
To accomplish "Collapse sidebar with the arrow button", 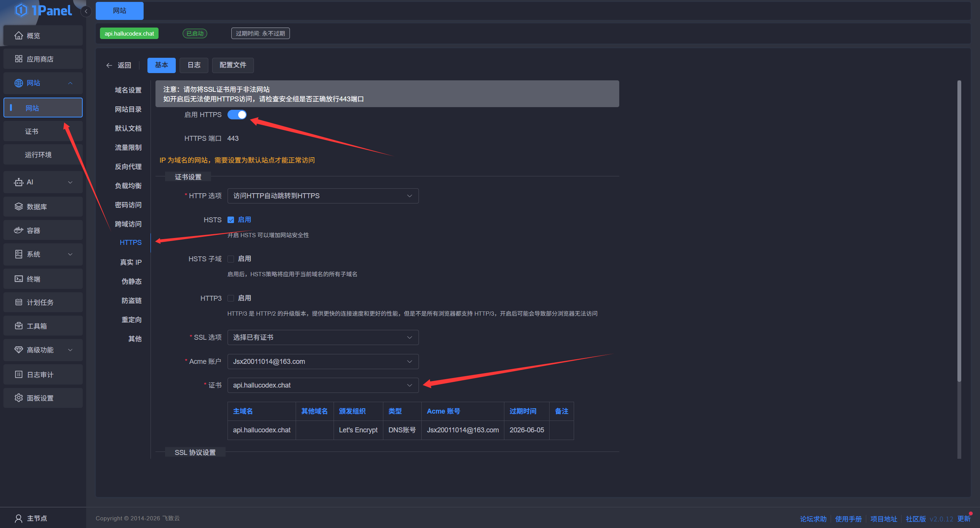I will pos(86,11).
